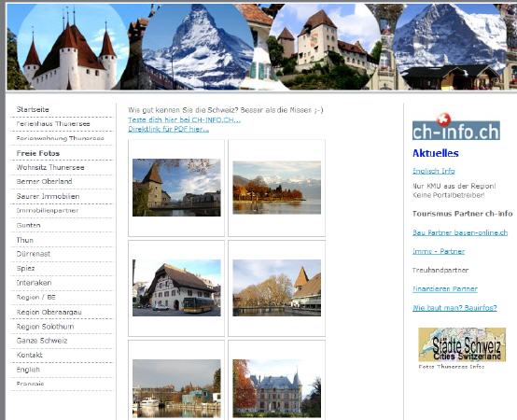Open the Bau Partner bauen-online.ch link
Screen dimensions: 517x420
click(460, 232)
